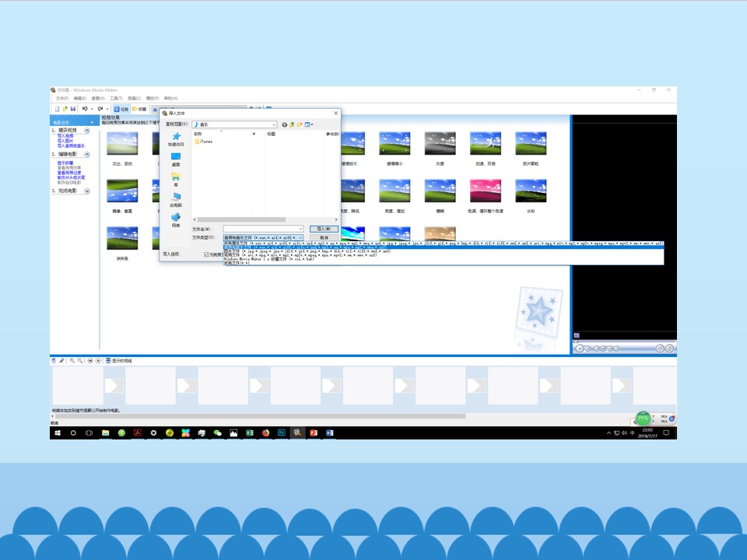
Task: Open the Clip (剪辑) menu
Action: [x=135, y=99]
